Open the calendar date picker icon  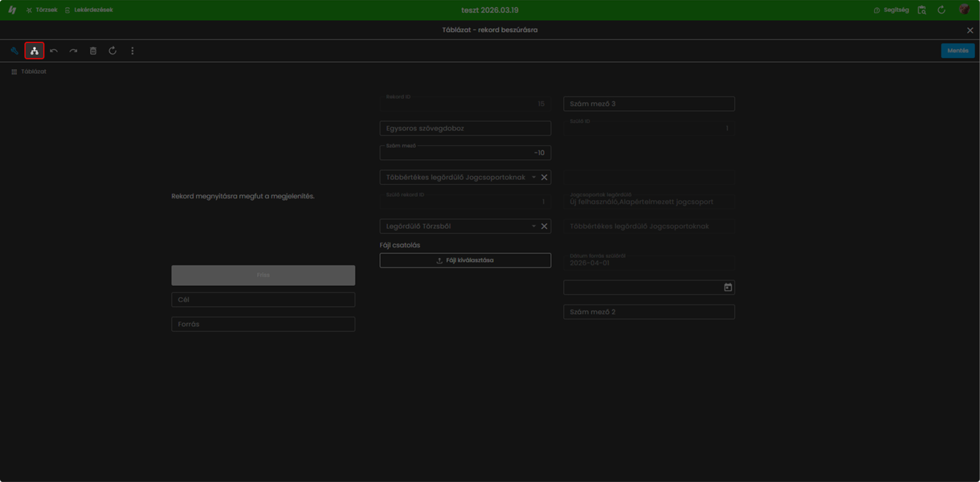(727, 287)
